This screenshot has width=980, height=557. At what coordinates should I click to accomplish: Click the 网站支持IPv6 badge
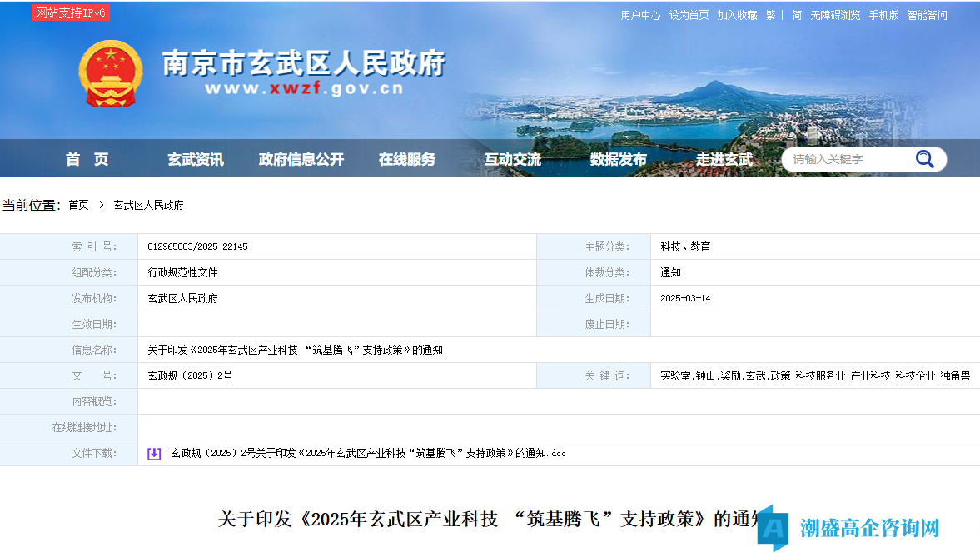[69, 12]
